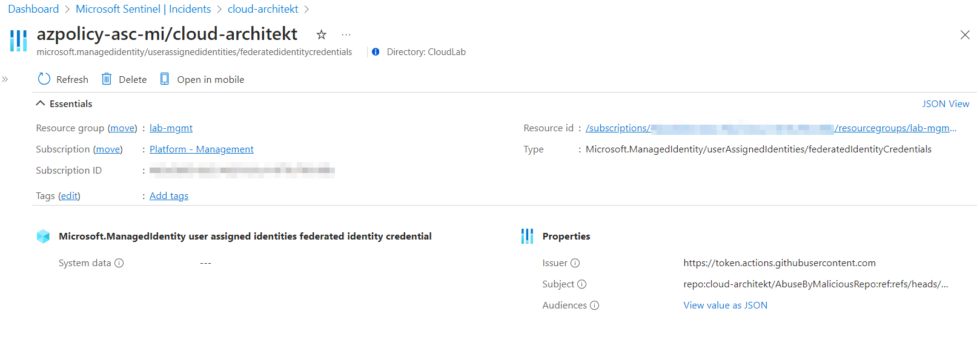Click the federated identity credential cube icon

click(43, 236)
